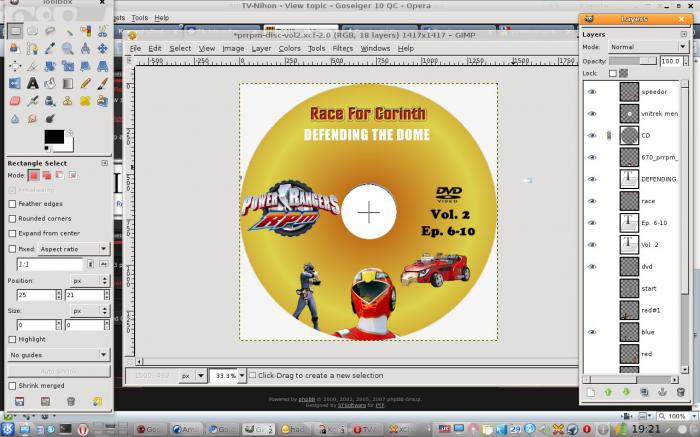Hide the speedor layer
700x437 pixels.
[592, 92]
